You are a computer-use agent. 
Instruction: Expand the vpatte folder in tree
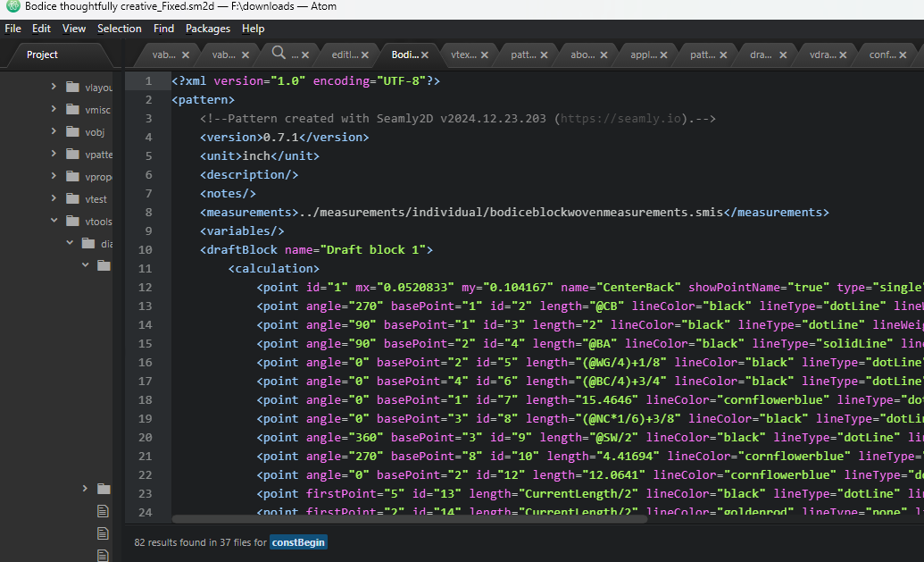click(x=54, y=154)
